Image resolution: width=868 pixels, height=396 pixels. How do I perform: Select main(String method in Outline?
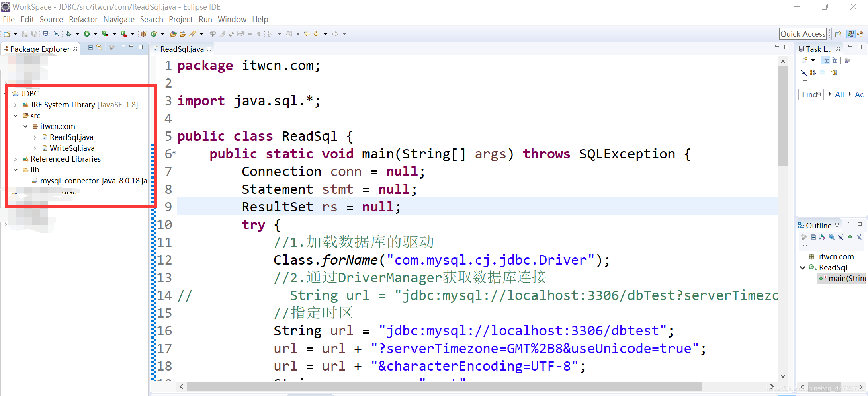(x=843, y=278)
